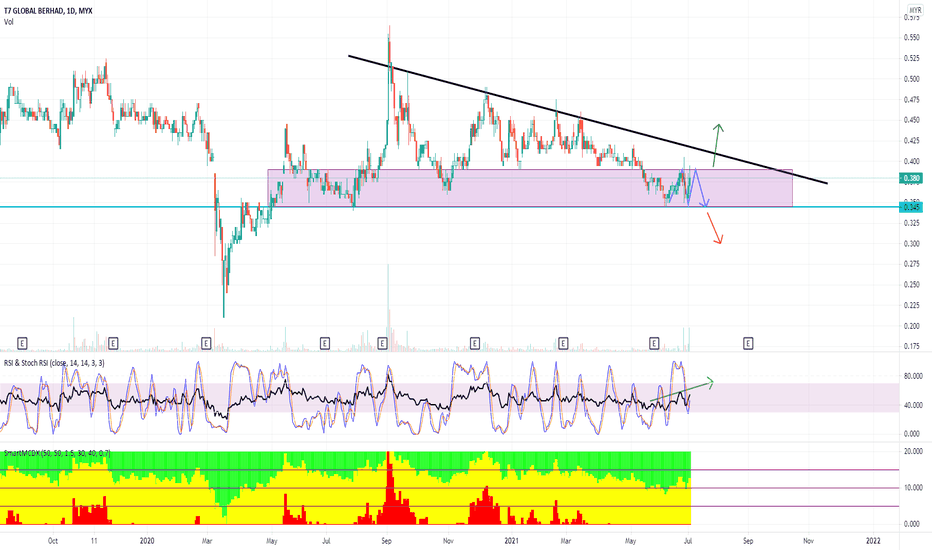Open the earnings E marker near September 2020
Screen dimensions: 932x550
pyautogui.click(x=382, y=343)
